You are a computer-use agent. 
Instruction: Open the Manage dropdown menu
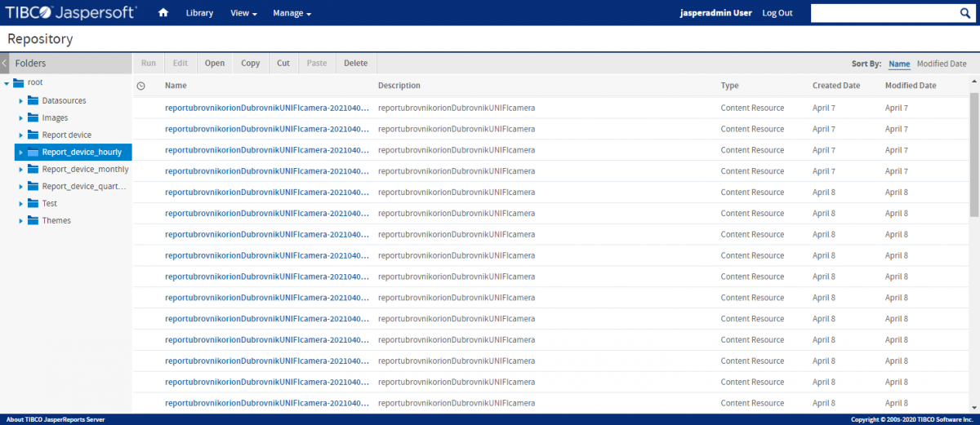click(x=292, y=13)
